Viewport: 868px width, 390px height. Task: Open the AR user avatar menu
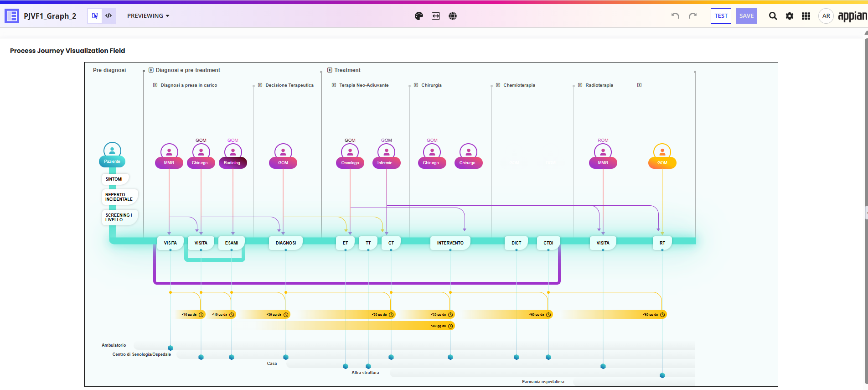pyautogui.click(x=826, y=16)
